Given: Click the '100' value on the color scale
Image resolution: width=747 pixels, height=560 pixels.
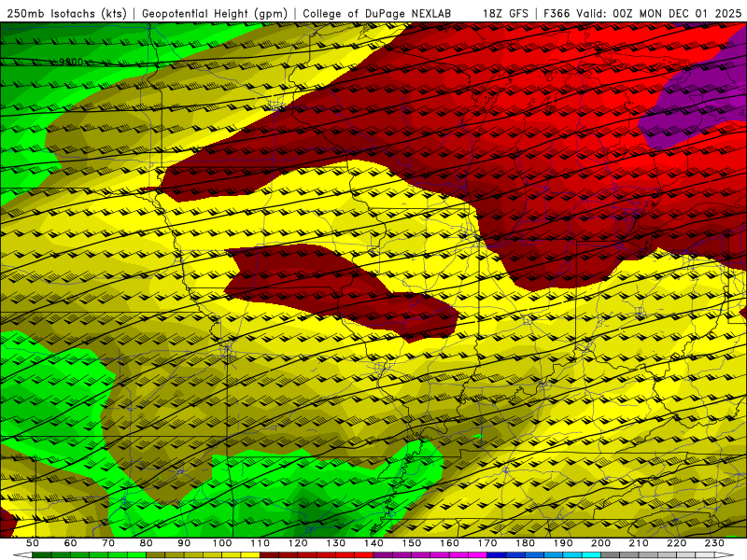Looking at the screenshot, I should point(222,543).
